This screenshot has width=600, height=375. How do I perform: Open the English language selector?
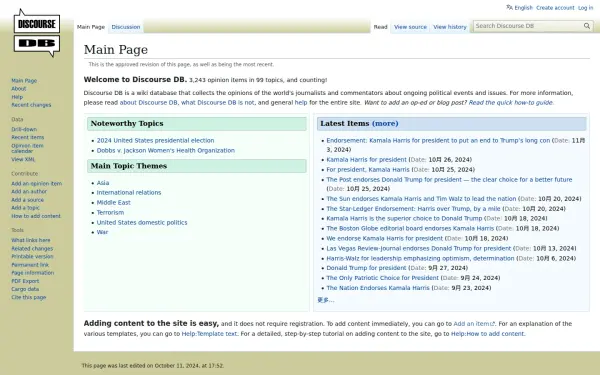523,8
